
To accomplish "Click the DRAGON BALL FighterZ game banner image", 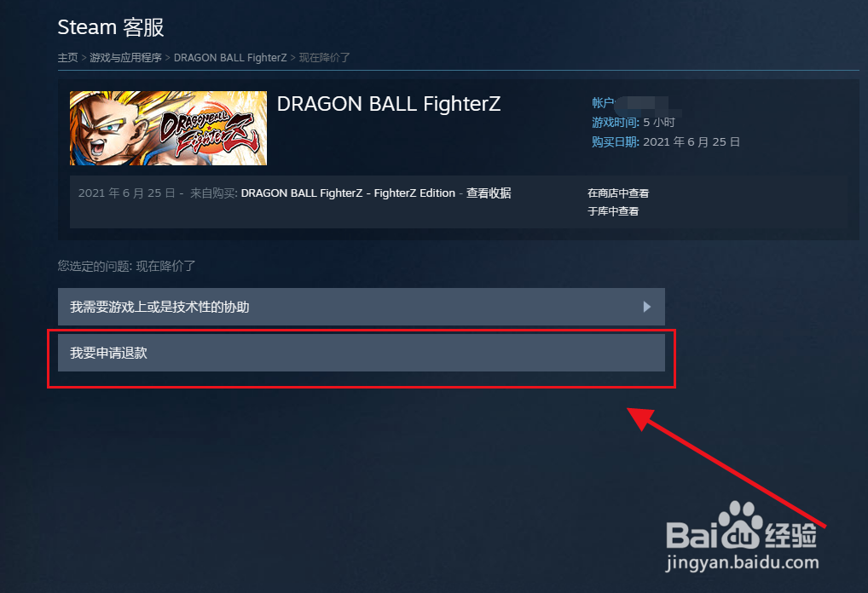I will (x=168, y=129).
